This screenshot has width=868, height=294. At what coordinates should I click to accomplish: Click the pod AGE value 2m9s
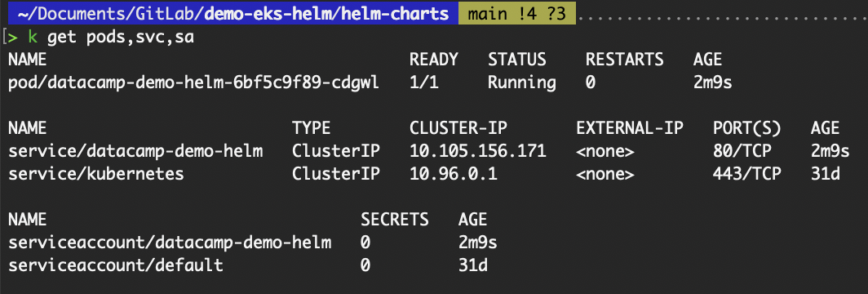point(712,83)
